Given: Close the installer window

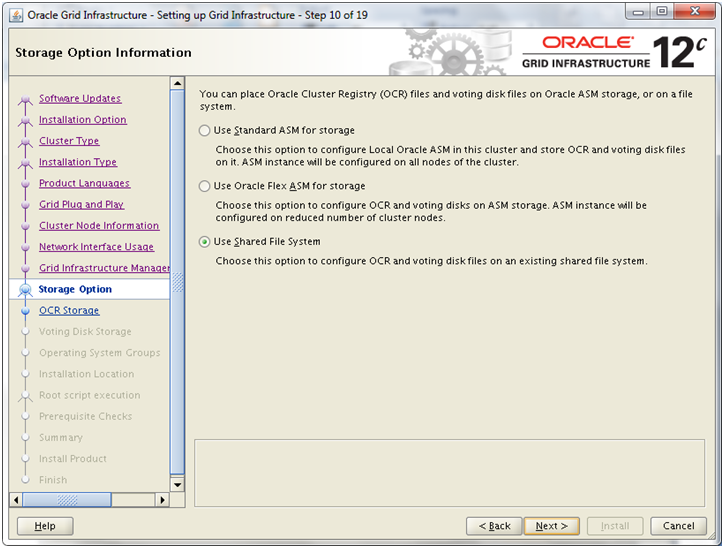Looking at the screenshot, I should click(x=695, y=12).
